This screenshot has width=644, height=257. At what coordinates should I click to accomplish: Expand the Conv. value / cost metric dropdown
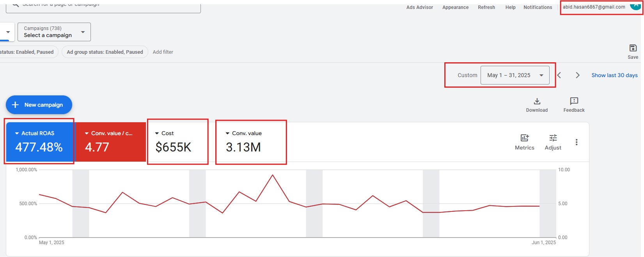click(x=87, y=133)
